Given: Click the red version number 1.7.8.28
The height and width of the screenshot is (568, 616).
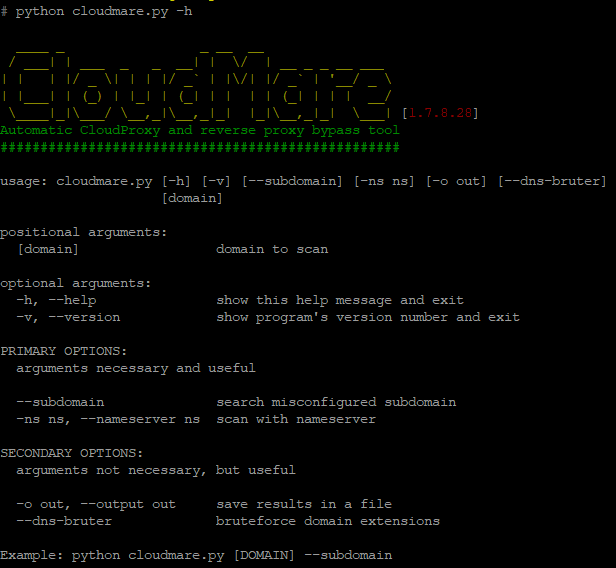Looking at the screenshot, I should coord(440,114).
